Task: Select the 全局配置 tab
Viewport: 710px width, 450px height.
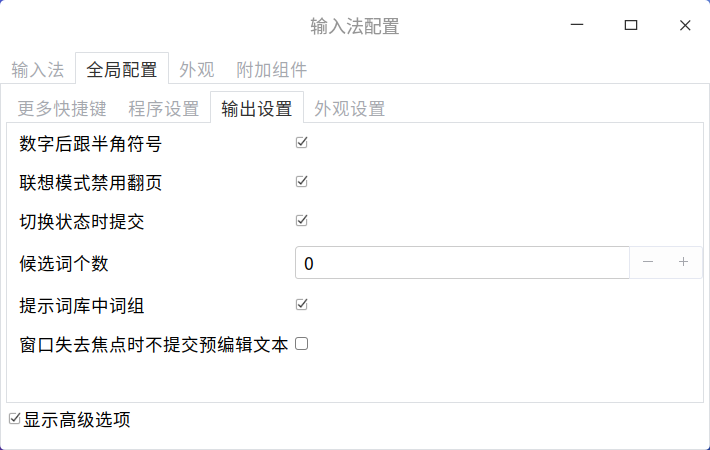Action: pyautogui.click(x=122, y=70)
